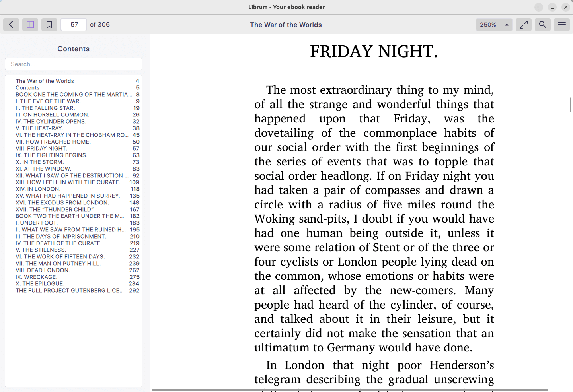Viewport: 573px width, 392px height.
Task: Click the current page number field
Action: pos(74,25)
